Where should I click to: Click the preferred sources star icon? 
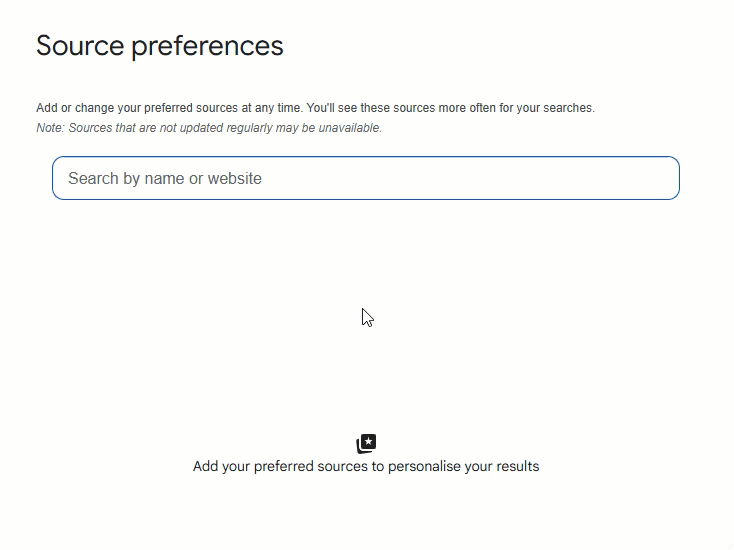pyautogui.click(x=366, y=443)
